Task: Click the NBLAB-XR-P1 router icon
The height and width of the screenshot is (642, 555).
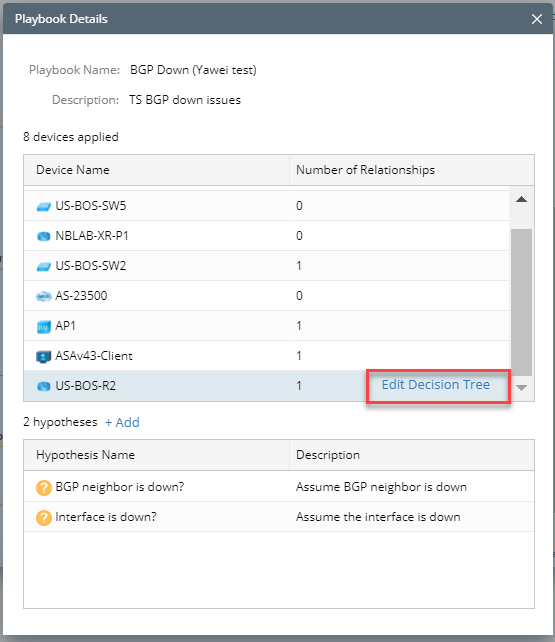Action: click(x=44, y=236)
